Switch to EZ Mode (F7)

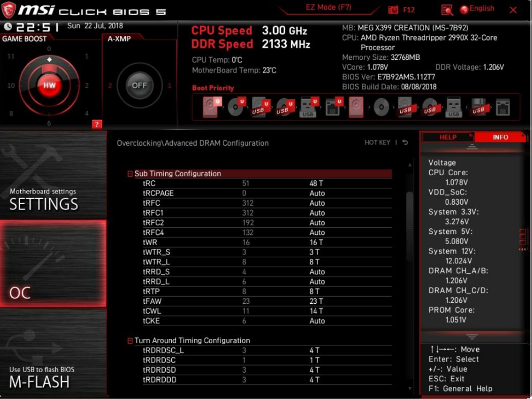pos(328,8)
